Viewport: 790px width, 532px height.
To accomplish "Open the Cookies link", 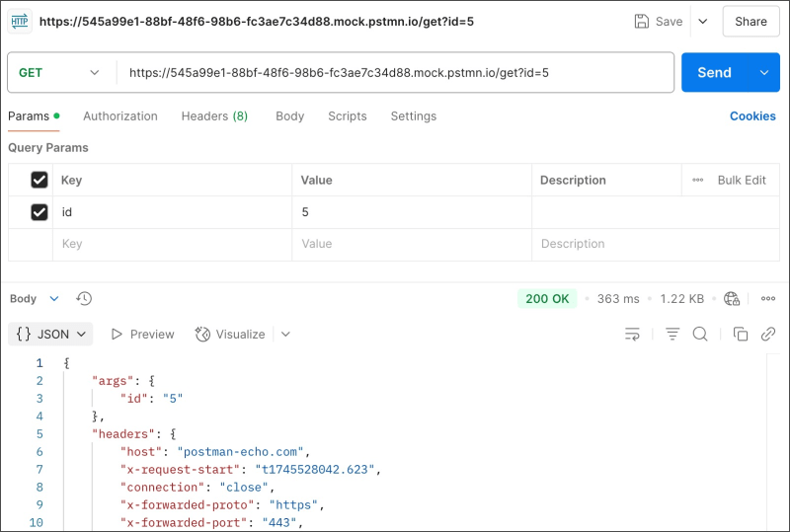I will (752, 115).
